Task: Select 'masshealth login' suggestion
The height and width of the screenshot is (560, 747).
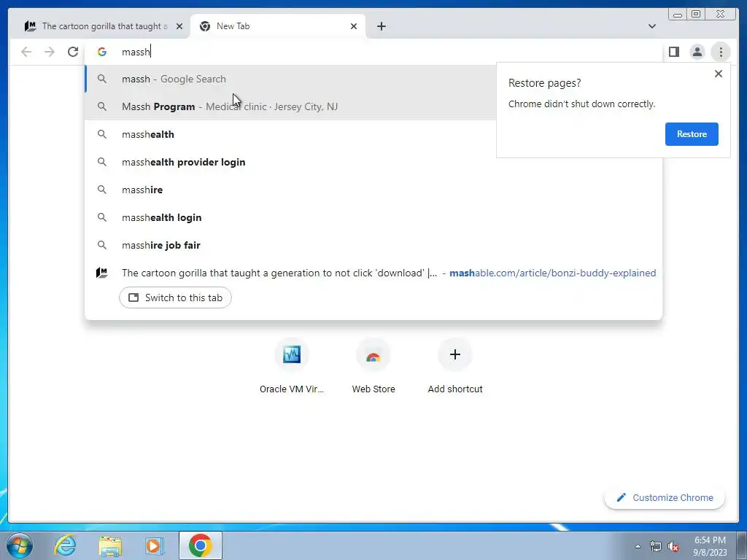Action: [373, 217]
